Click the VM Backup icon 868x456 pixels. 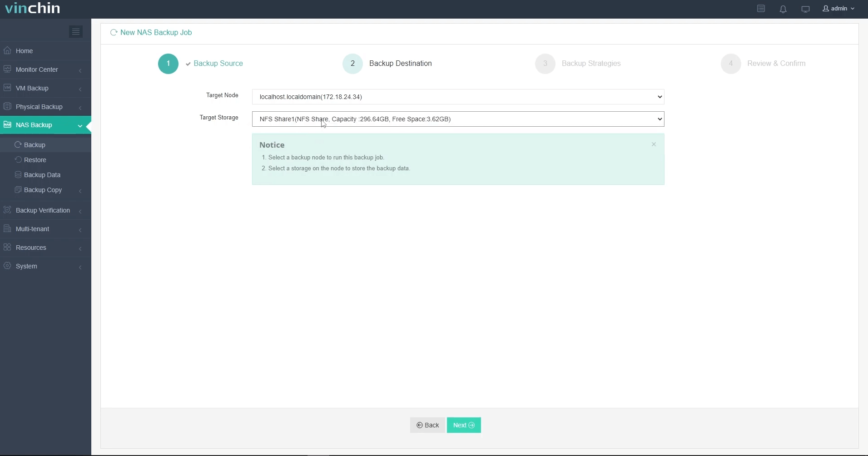pyautogui.click(x=7, y=88)
